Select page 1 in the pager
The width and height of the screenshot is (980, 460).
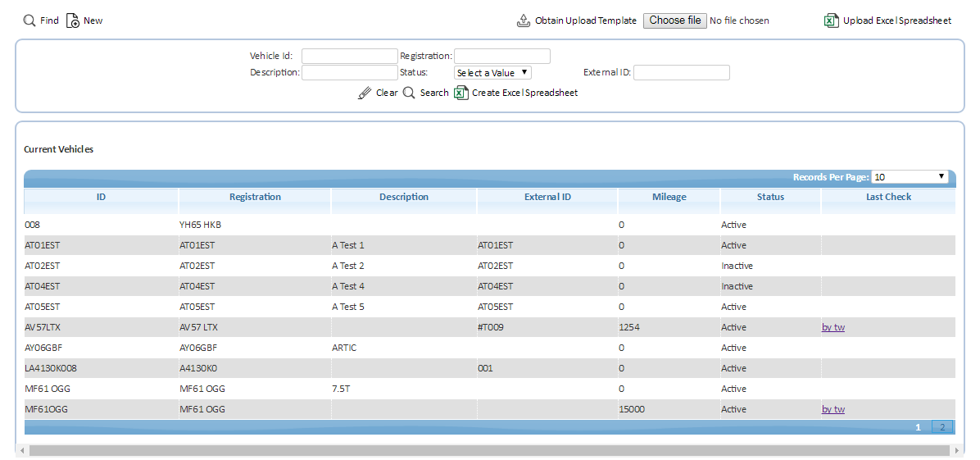coord(918,427)
